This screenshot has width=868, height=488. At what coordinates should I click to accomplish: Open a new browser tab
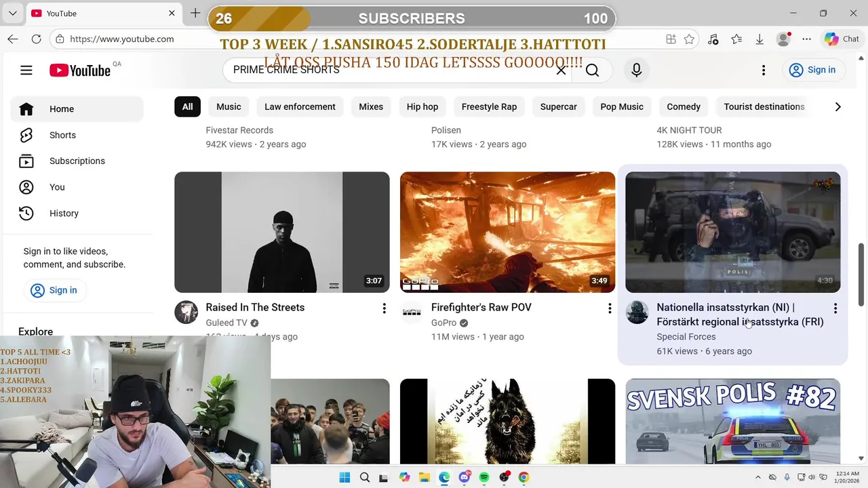point(195,13)
